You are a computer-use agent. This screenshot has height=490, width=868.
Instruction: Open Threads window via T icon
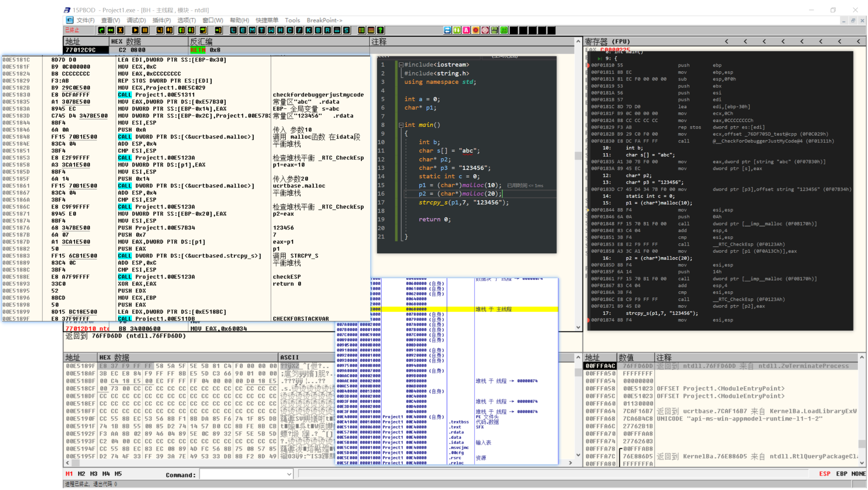(262, 30)
